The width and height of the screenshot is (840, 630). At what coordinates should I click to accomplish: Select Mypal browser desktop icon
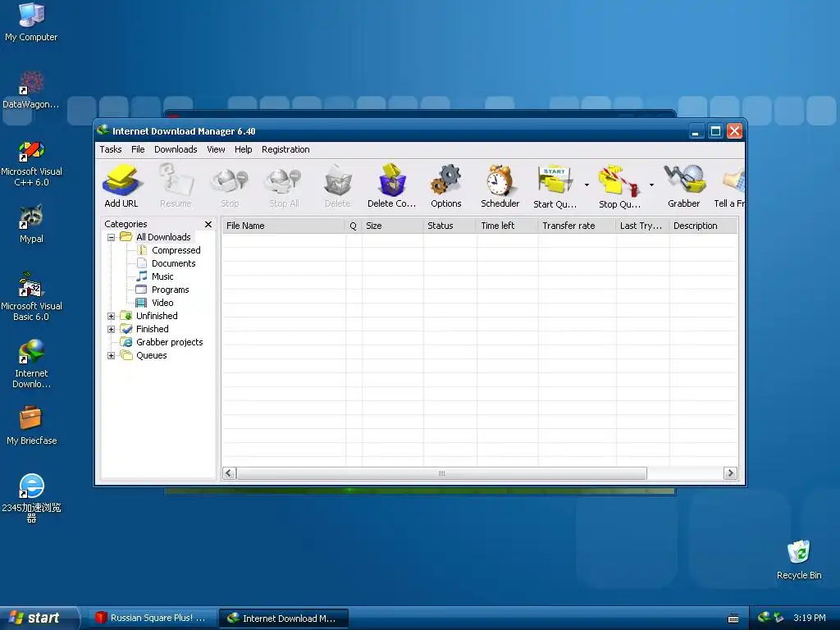pos(31,224)
